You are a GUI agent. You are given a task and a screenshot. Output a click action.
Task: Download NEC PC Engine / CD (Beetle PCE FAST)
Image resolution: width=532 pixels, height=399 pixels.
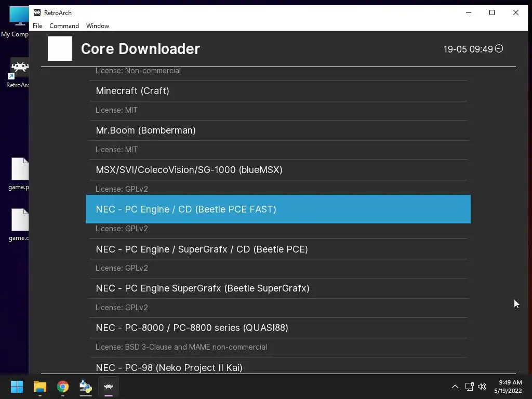point(278,209)
